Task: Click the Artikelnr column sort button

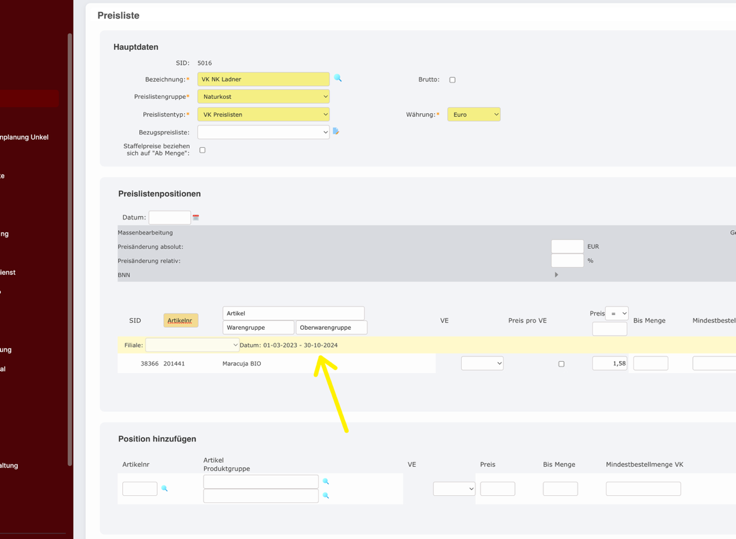Action: coord(180,321)
